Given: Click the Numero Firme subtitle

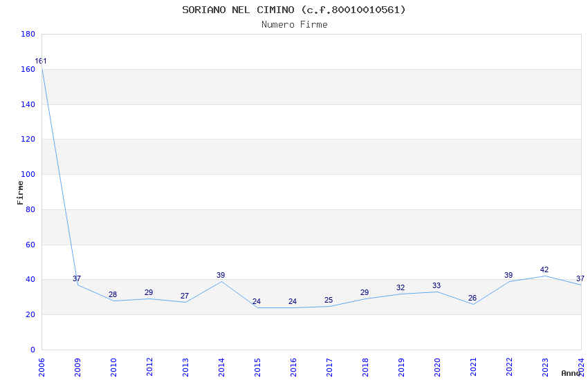Looking at the screenshot, I should (x=294, y=25).
